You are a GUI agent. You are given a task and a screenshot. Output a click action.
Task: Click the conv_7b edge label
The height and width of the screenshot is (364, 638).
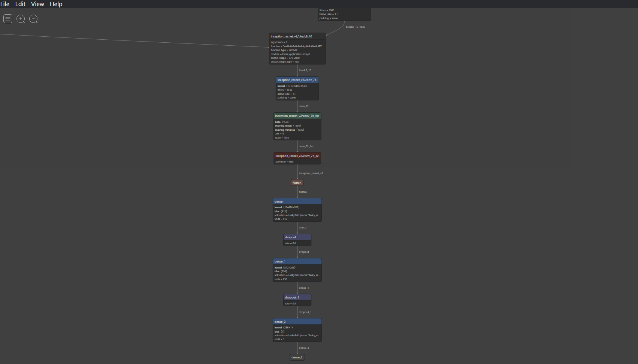click(304, 106)
